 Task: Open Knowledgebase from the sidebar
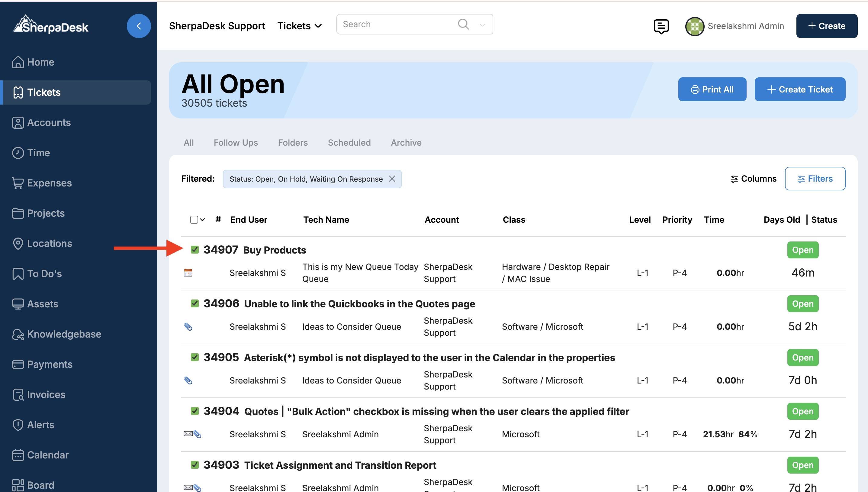click(64, 334)
